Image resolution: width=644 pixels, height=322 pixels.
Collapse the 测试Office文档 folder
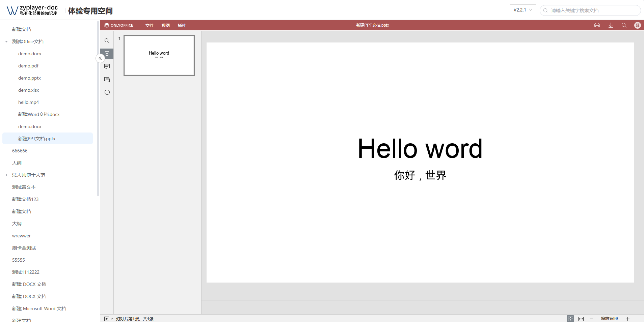tap(6, 42)
